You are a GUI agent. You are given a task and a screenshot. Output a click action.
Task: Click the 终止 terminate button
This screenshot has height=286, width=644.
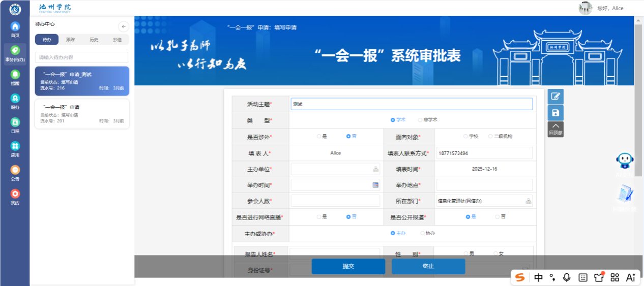428,266
